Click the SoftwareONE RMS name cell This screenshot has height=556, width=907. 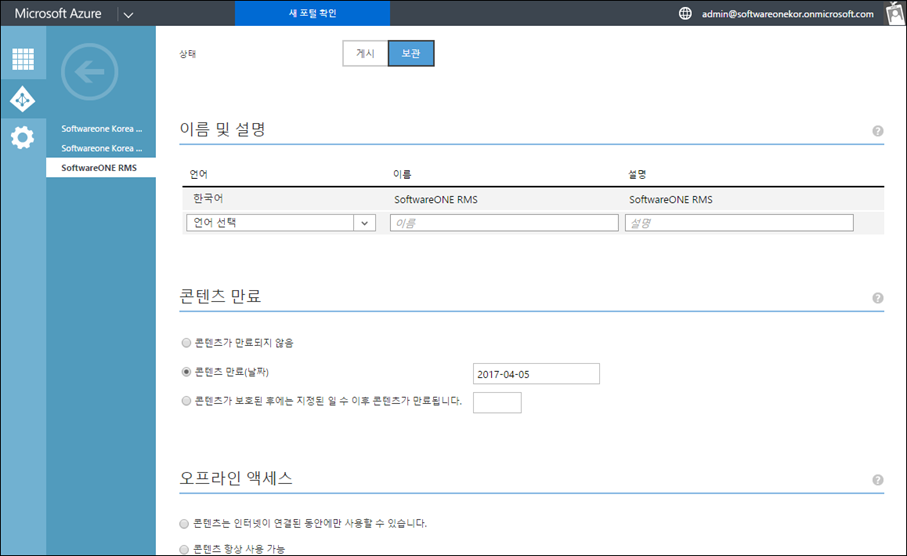click(436, 200)
